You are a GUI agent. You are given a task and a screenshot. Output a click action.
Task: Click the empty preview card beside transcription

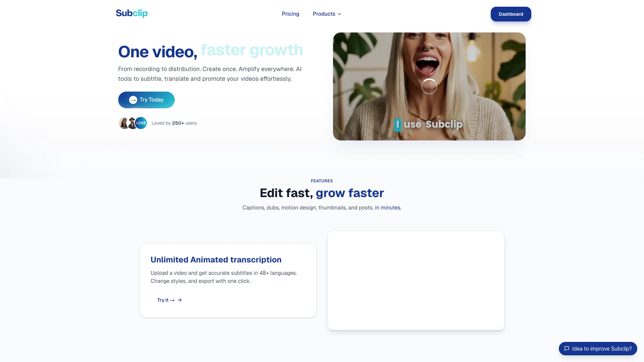(416, 280)
